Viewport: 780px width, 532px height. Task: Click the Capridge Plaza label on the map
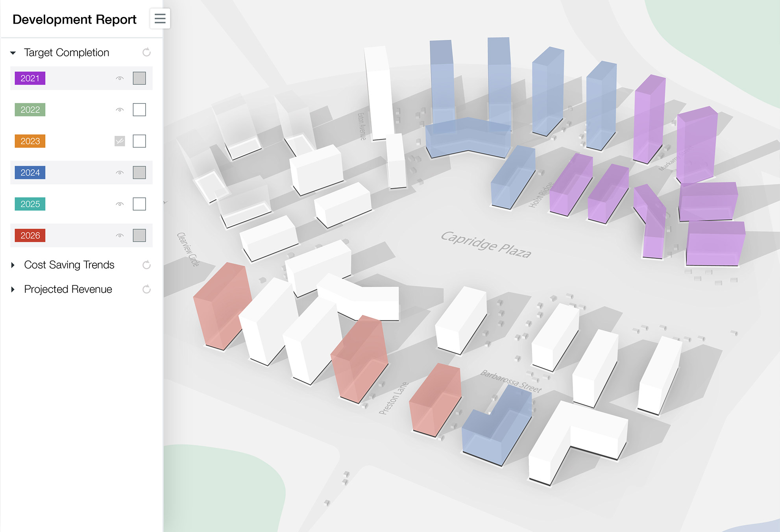486,244
